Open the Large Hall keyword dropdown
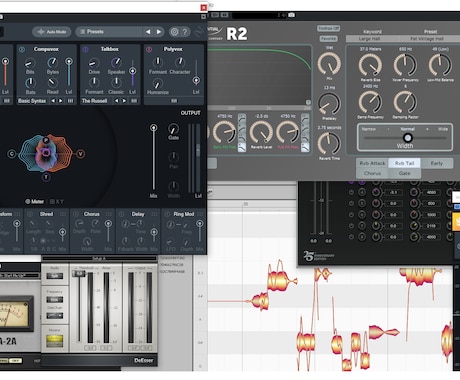This screenshot has height=380, width=460. click(x=369, y=39)
